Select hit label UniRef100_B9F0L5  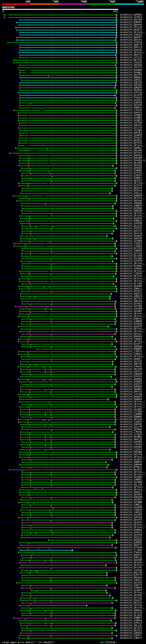131,48
